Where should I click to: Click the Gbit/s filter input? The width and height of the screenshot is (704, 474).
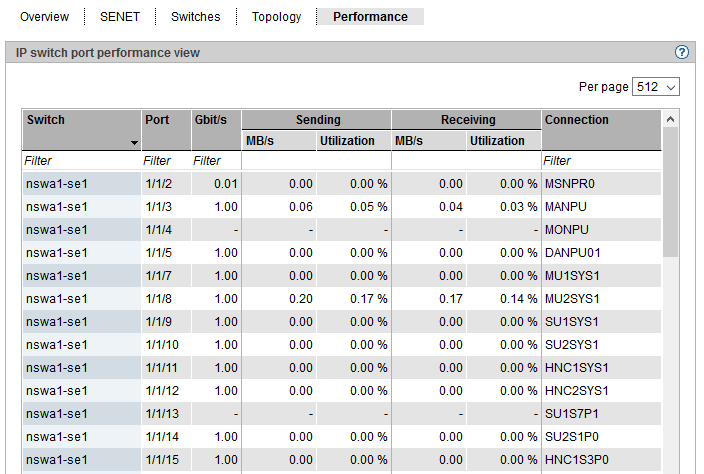(215, 160)
